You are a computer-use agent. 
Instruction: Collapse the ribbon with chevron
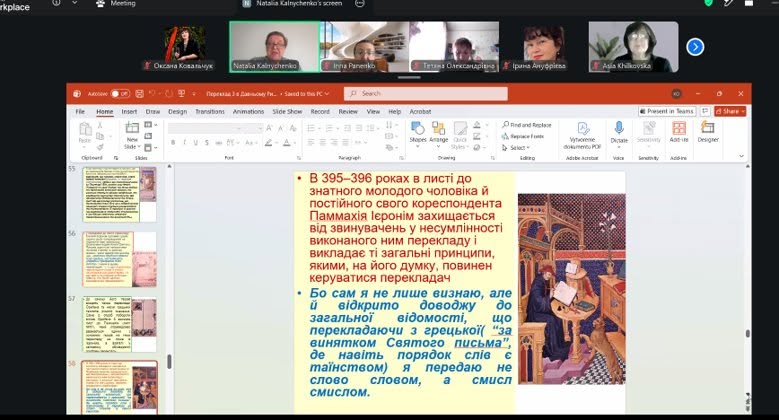(x=741, y=156)
